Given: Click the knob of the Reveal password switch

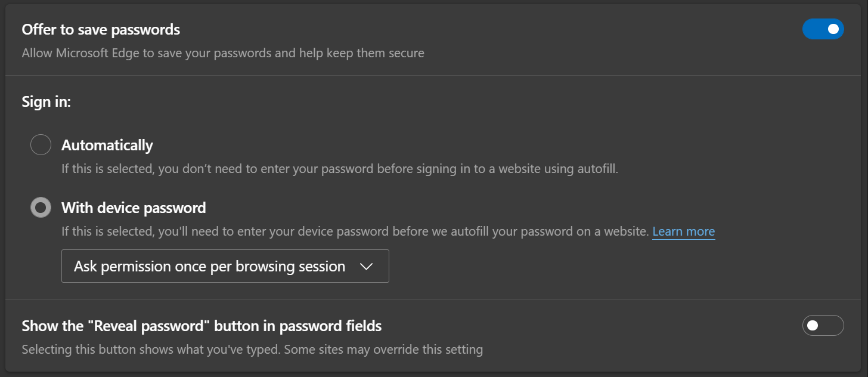Looking at the screenshot, I should [813, 326].
